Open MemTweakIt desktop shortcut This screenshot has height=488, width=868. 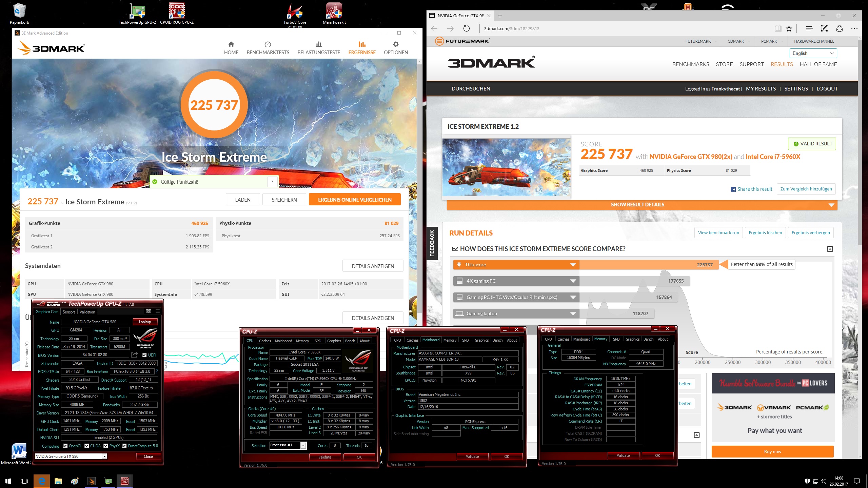tap(334, 14)
